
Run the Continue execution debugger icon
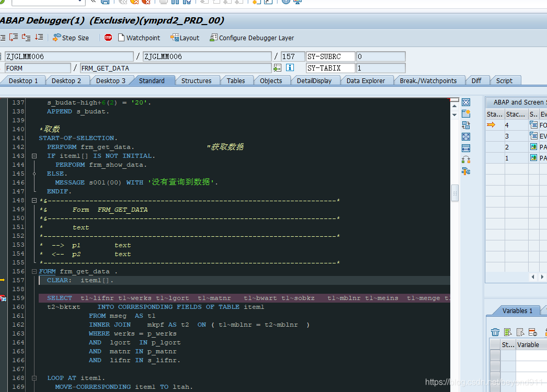coord(39,37)
